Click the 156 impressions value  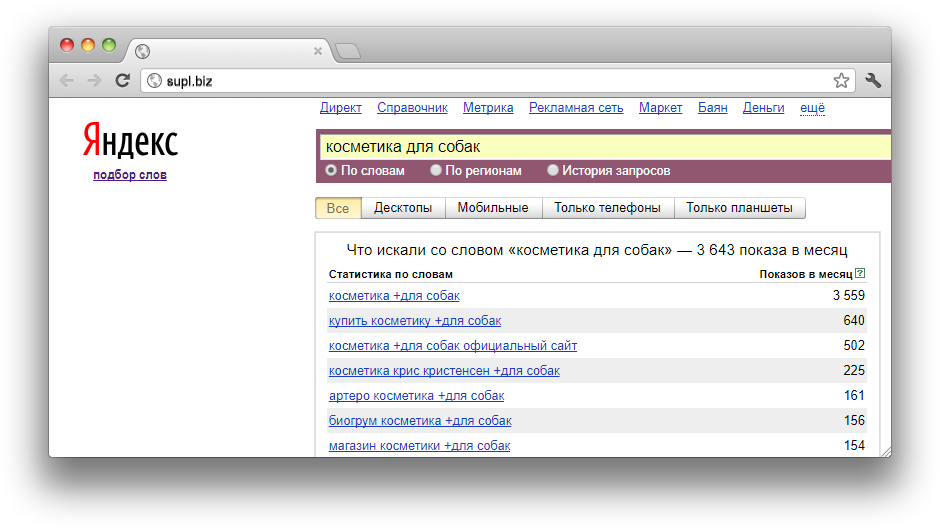[x=854, y=421]
